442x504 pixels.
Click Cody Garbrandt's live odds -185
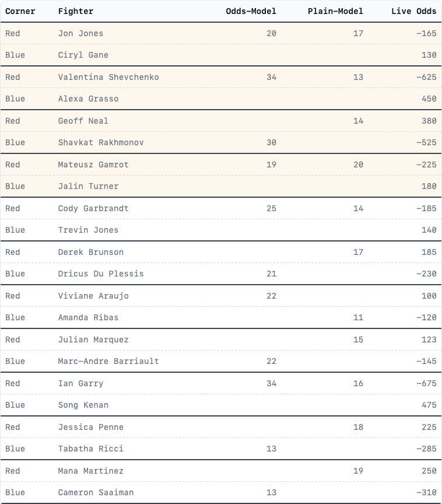(426, 208)
